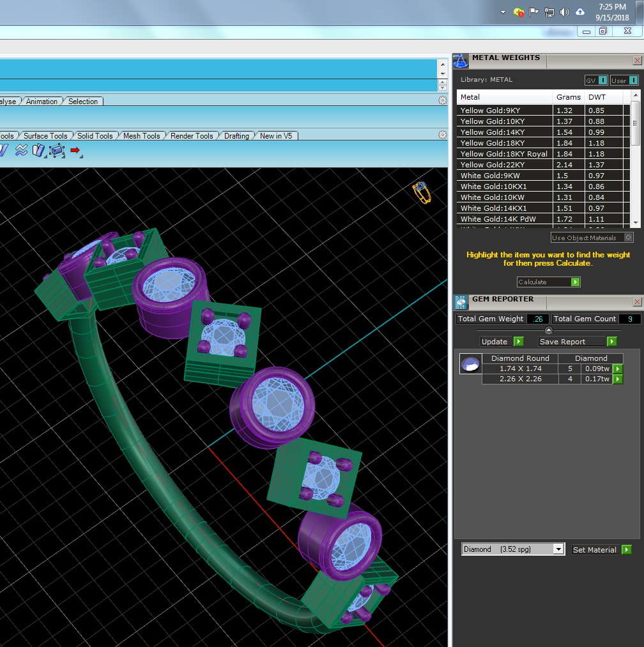Viewport: 644px width, 647px height.
Task: Click scroll down arrow of metal list
Action: point(636,223)
